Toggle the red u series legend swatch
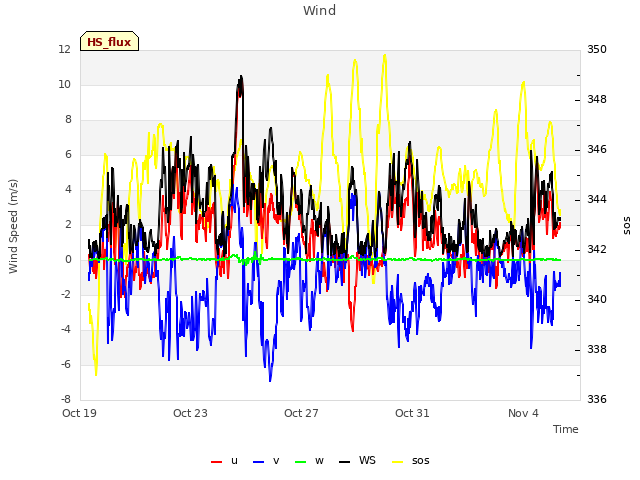 (x=216, y=462)
